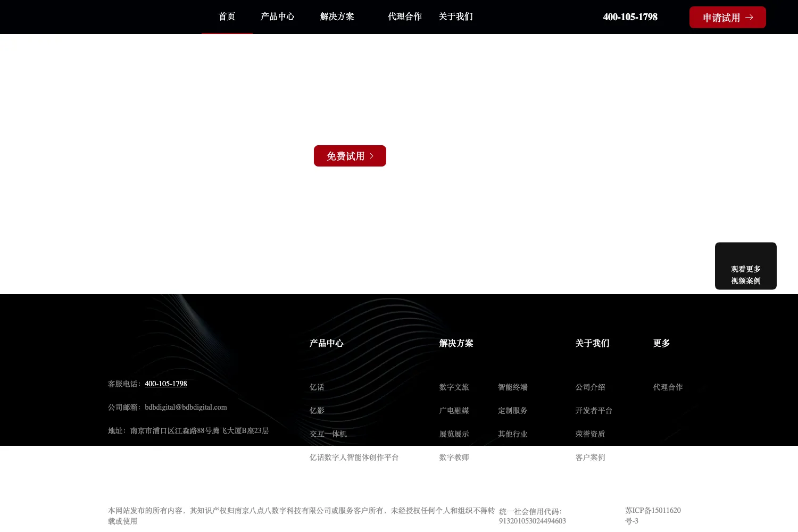Go to 代理合作 in top navigation
Image resolution: width=798 pixels, height=532 pixels.
tap(405, 16)
